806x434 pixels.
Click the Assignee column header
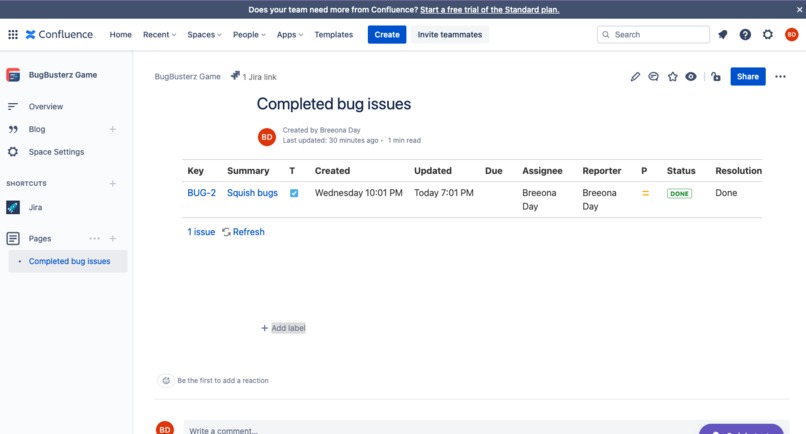pyautogui.click(x=542, y=171)
